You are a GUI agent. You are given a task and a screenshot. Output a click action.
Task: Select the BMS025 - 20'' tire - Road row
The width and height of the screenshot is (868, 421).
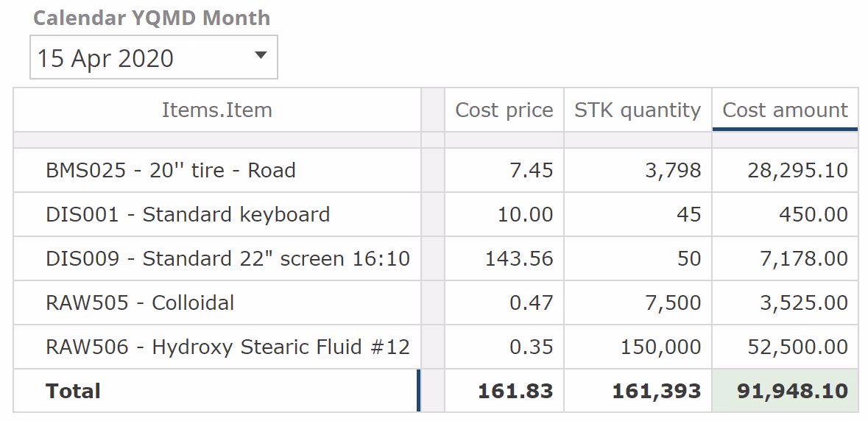tap(171, 171)
